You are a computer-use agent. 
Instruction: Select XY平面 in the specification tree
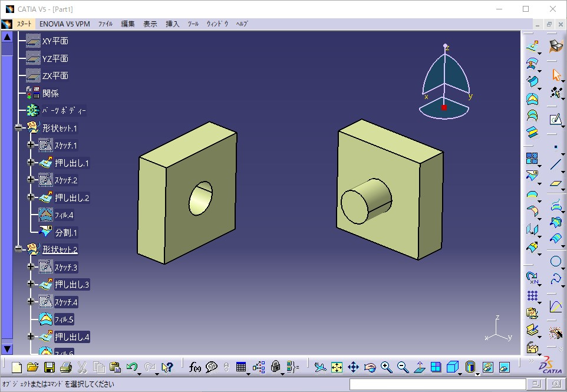coord(55,41)
